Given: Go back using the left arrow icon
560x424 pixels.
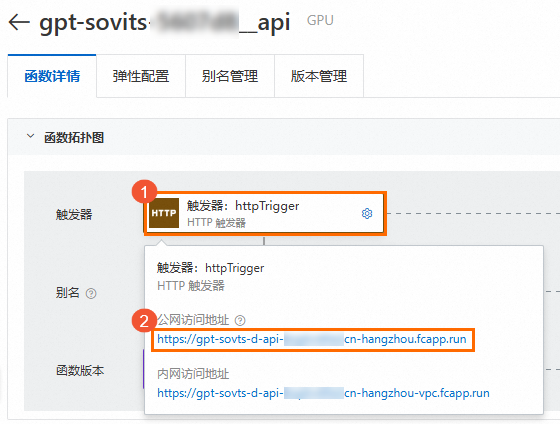Looking at the screenshot, I should click(x=19, y=22).
